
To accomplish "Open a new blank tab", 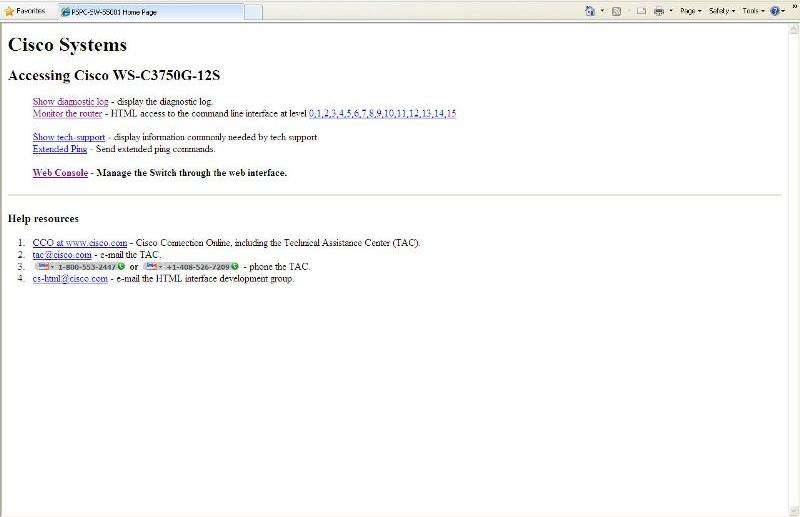I will tap(253, 12).
